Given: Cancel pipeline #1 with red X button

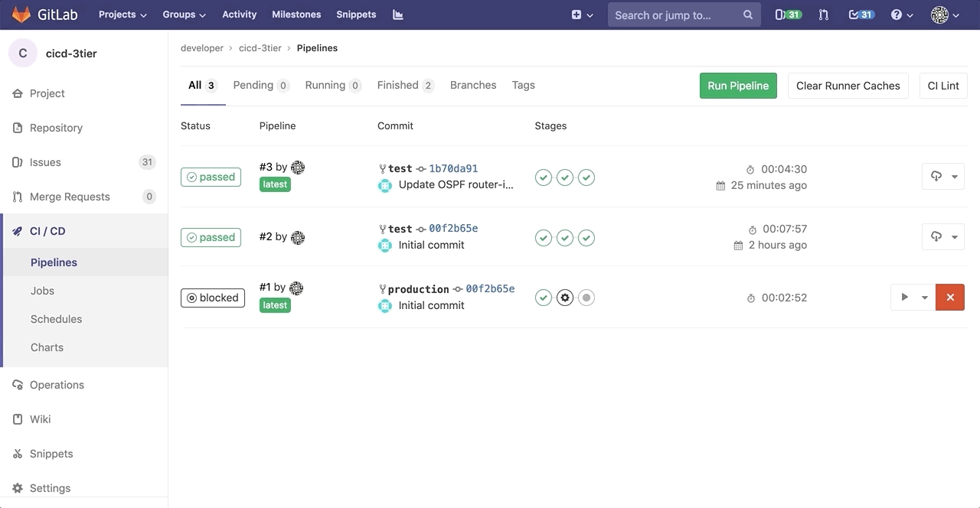Looking at the screenshot, I should (x=950, y=298).
